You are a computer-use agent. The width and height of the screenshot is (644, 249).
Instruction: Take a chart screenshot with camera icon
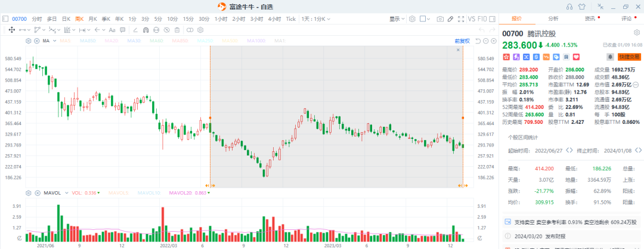coord(440,19)
